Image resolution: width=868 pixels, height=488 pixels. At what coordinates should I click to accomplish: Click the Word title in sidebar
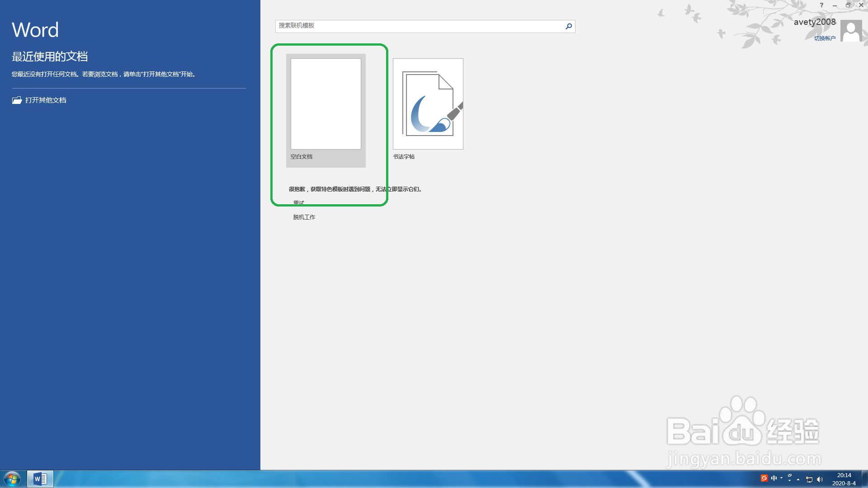coord(35,30)
